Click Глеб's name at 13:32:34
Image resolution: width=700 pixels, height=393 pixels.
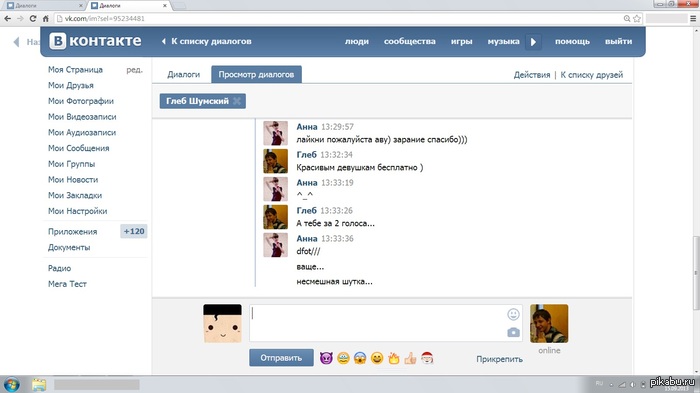click(307, 155)
